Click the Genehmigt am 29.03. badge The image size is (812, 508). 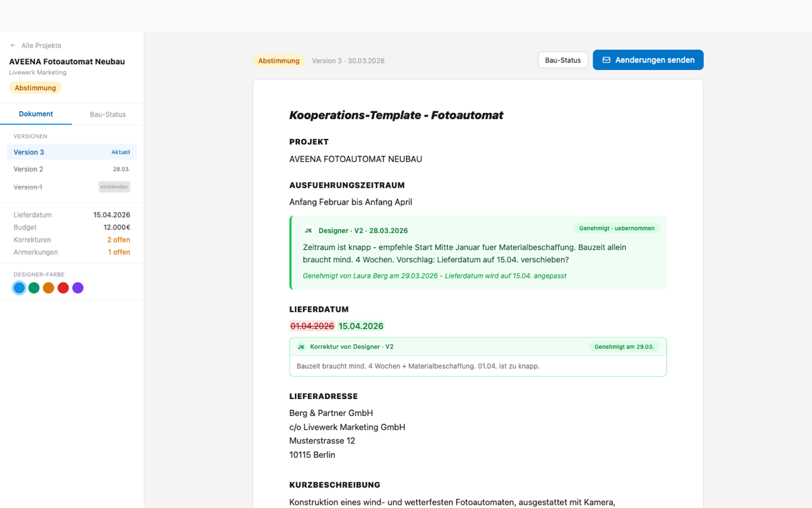point(624,347)
